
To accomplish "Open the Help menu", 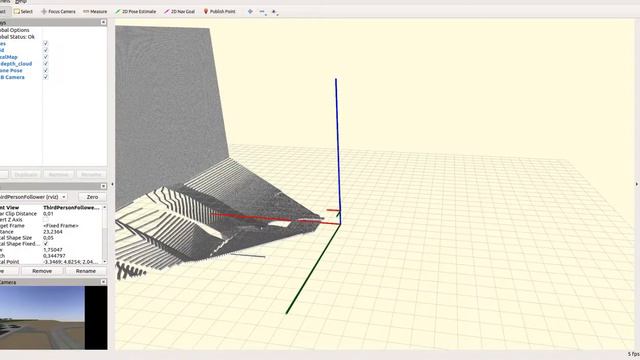I will pos(20,2).
